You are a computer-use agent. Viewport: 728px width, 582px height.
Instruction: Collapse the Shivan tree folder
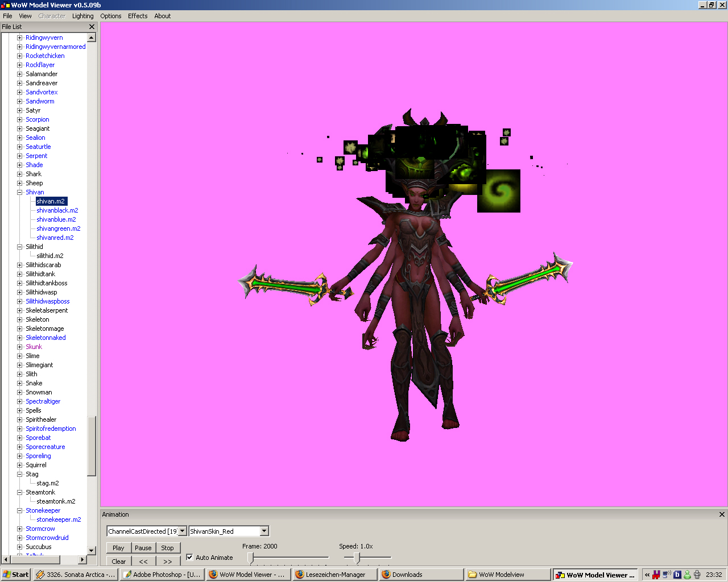pyautogui.click(x=20, y=192)
